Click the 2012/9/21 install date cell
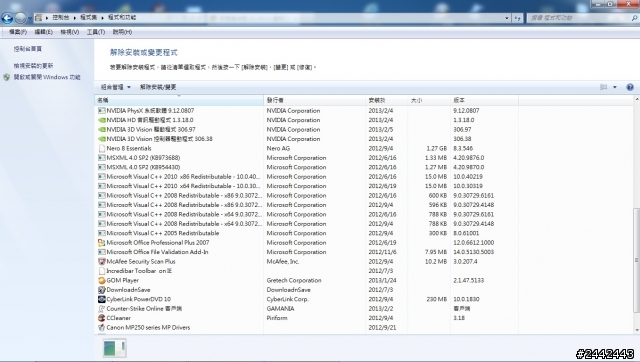 pyautogui.click(x=382, y=327)
